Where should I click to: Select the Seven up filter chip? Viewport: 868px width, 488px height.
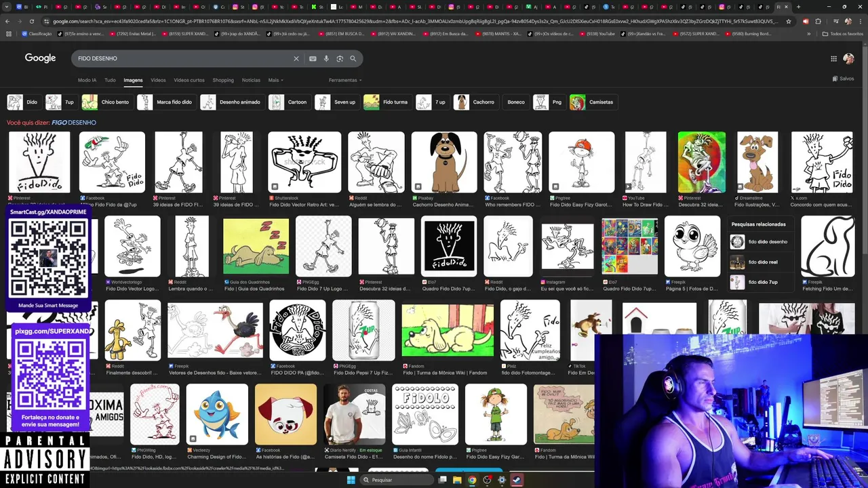pyautogui.click(x=336, y=102)
